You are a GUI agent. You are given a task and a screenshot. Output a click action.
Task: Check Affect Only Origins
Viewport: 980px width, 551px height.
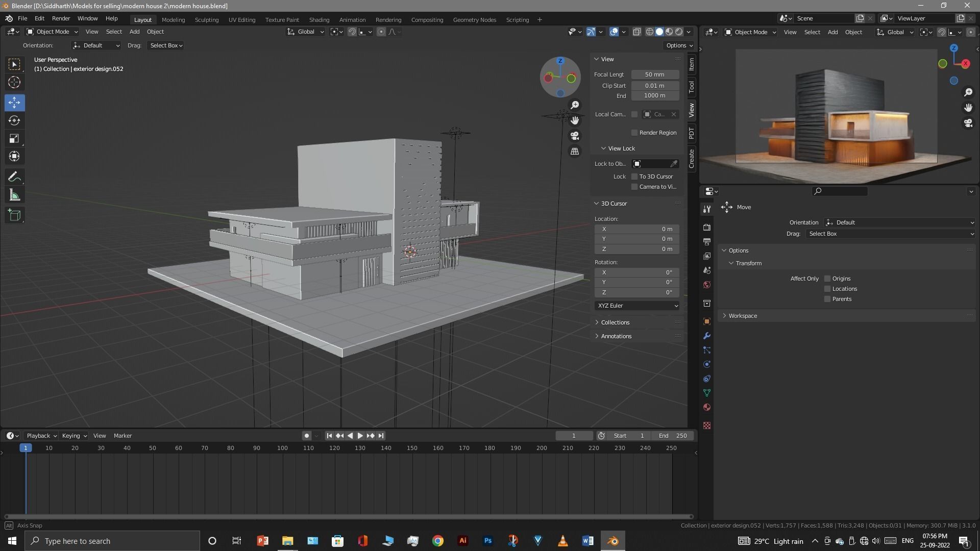point(827,279)
